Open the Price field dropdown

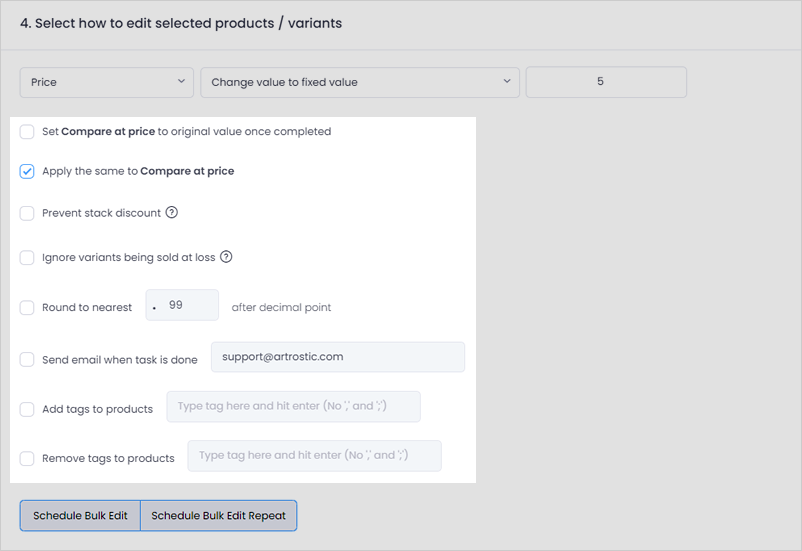(106, 82)
